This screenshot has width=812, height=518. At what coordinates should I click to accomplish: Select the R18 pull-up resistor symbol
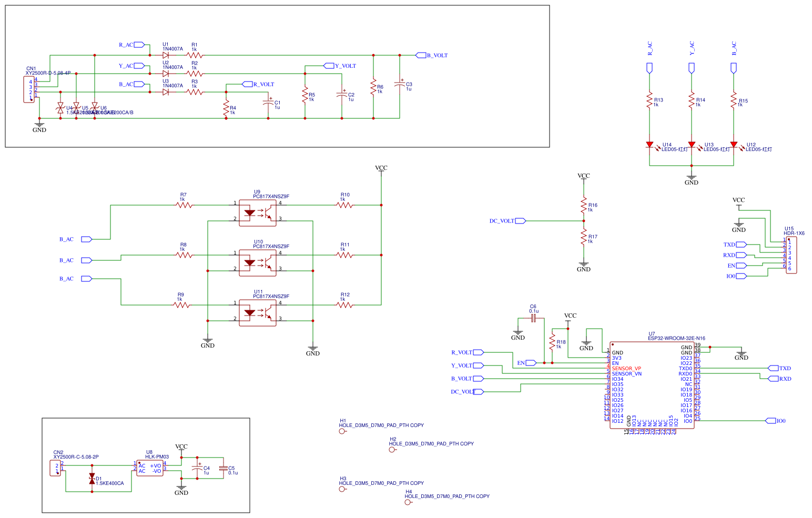coord(552,342)
